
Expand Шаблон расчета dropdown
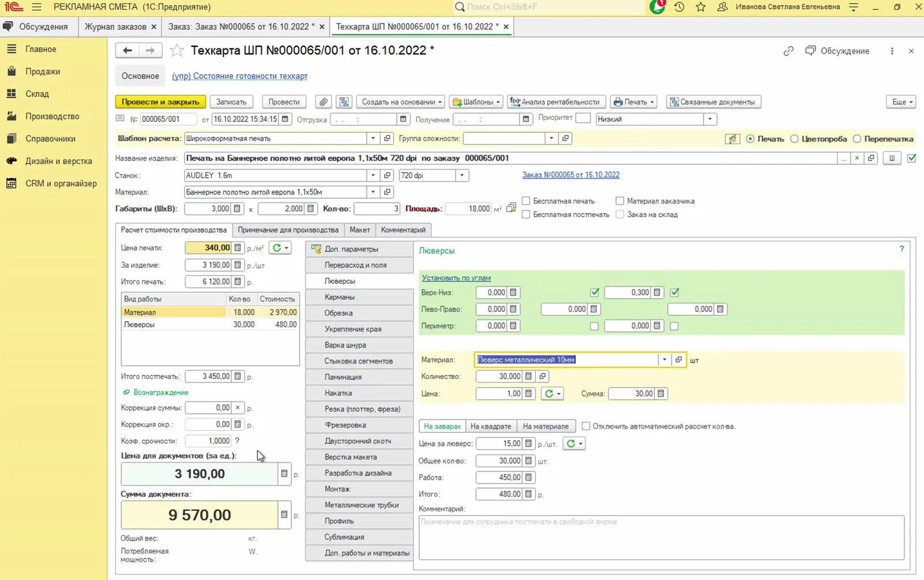pos(373,138)
